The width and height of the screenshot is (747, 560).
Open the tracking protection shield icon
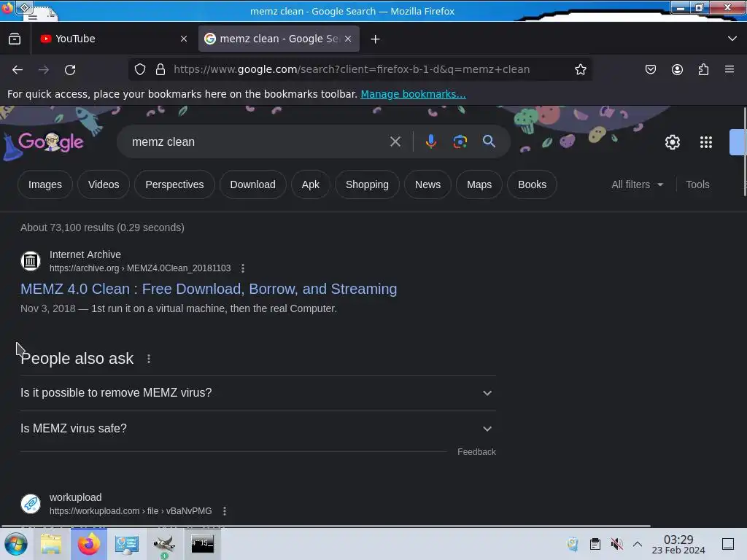click(139, 69)
